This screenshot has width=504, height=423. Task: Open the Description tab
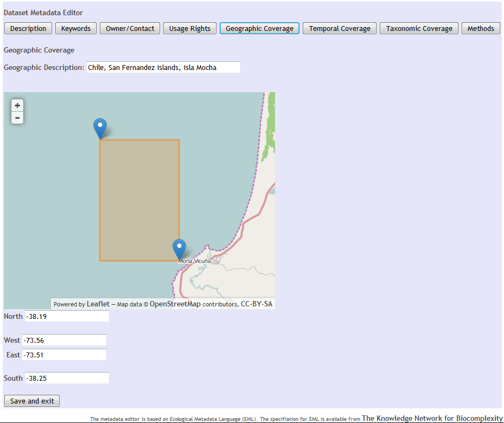click(x=28, y=28)
